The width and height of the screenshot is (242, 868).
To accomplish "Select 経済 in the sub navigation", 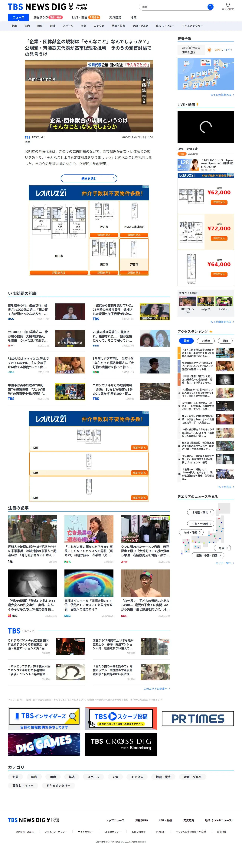I will (x=53, y=26).
